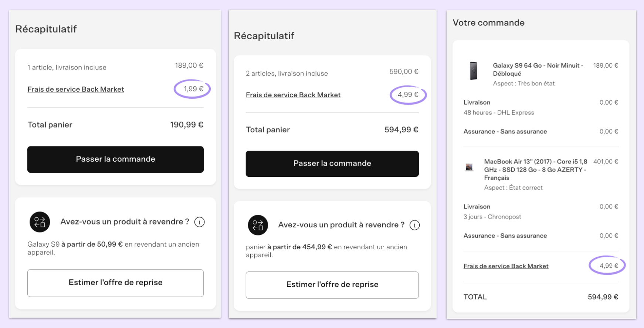Click Estimer l'offre de reprise, left panel
This screenshot has height=328, width=644.
[115, 283]
